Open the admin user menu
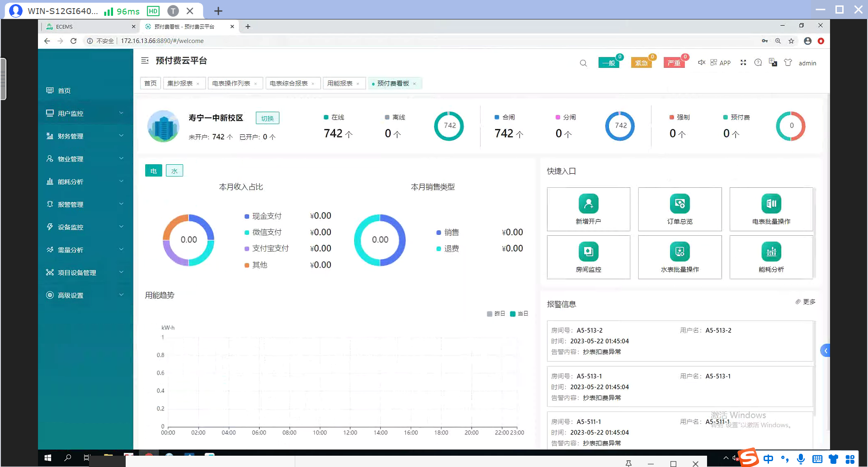 tap(807, 63)
